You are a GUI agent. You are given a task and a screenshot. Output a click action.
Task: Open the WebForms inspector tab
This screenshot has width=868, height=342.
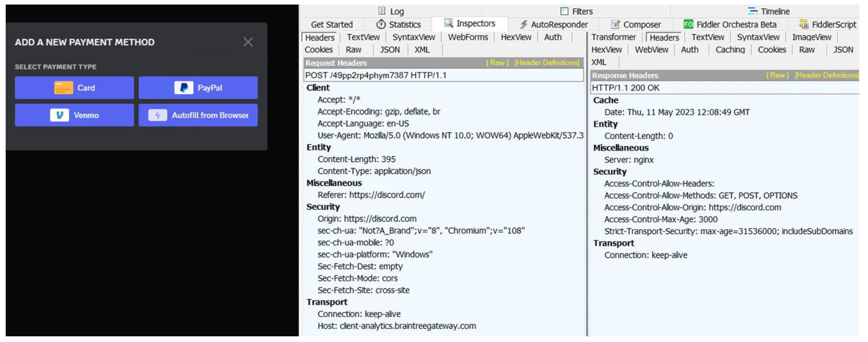(468, 37)
